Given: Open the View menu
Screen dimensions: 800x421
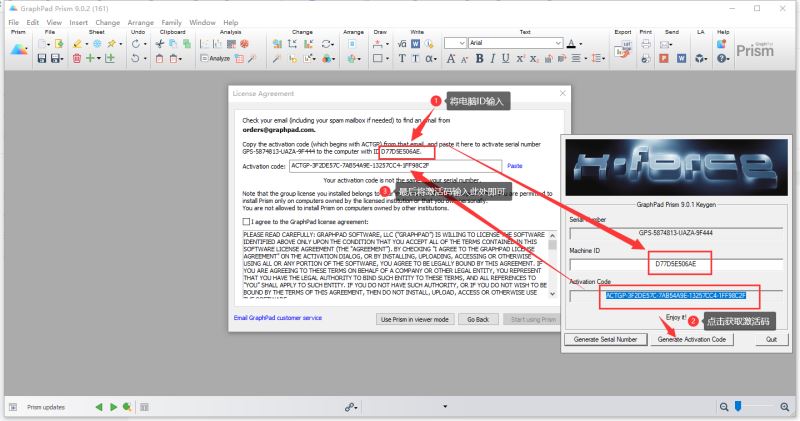Looking at the screenshot, I should [x=54, y=22].
